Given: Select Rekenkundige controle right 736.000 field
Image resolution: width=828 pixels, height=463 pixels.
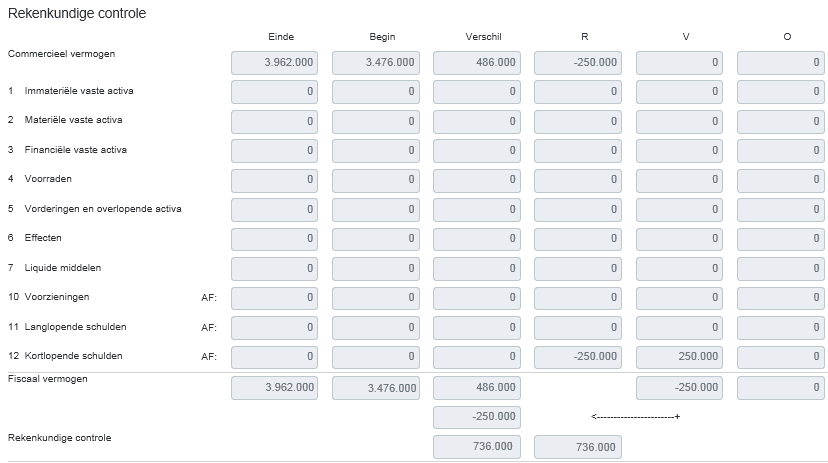Looking at the screenshot, I should pos(578,447).
